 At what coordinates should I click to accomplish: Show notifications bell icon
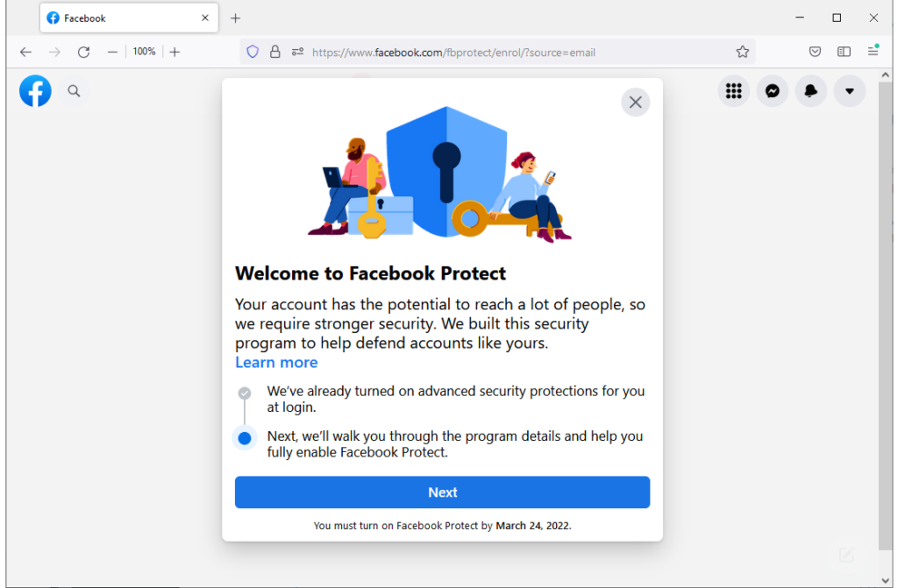[x=811, y=91]
